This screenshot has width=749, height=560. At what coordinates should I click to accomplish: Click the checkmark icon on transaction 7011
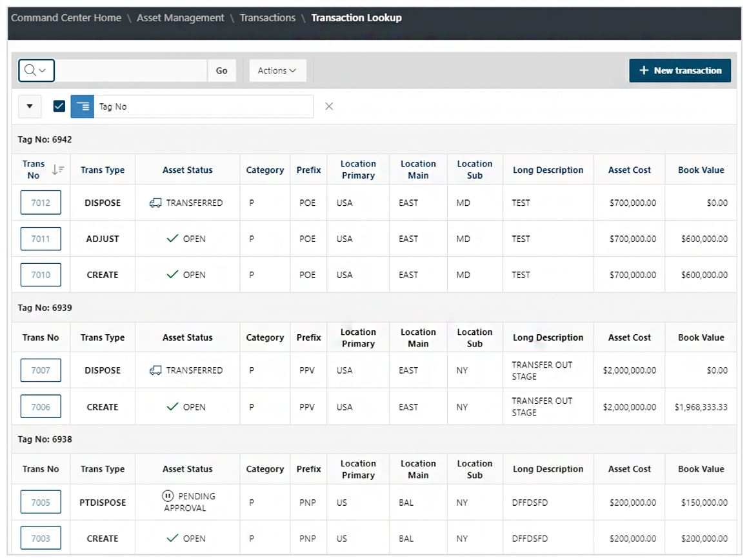tap(172, 239)
